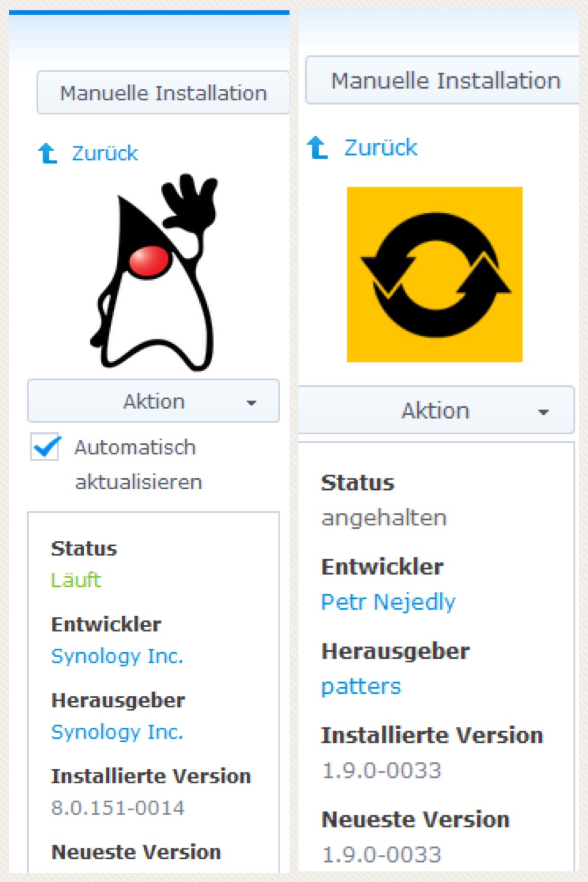Click the Läuft status text
588x882 pixels.
[x=76, y=580]
